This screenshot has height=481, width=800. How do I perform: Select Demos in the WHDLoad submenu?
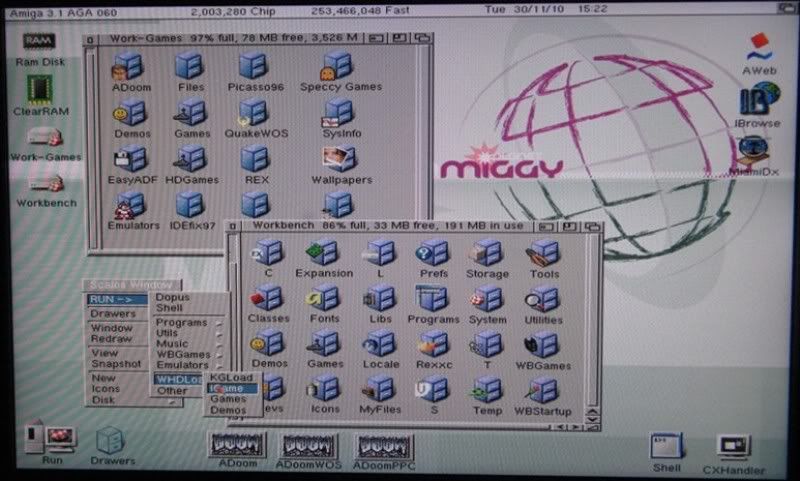click(x=228, y=410)
